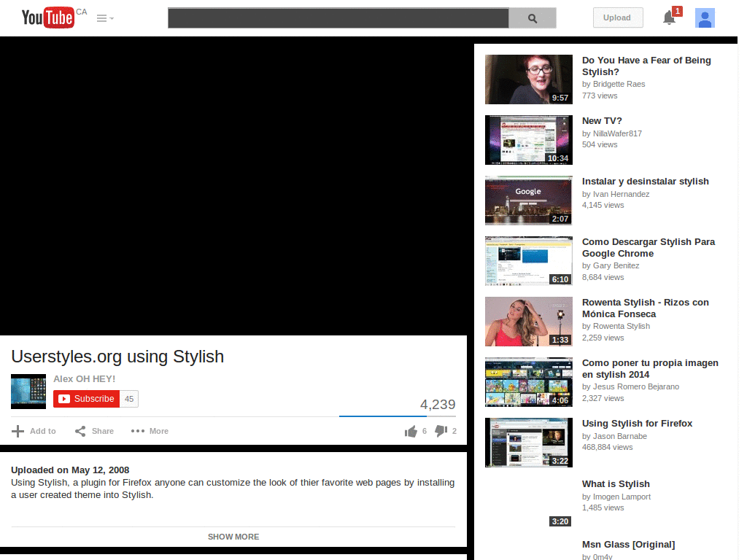Click the '468,884 views' text
Image resolution: width=747 pixels, height=560 pixels.
pyautogui.click(x=608, y=447)
